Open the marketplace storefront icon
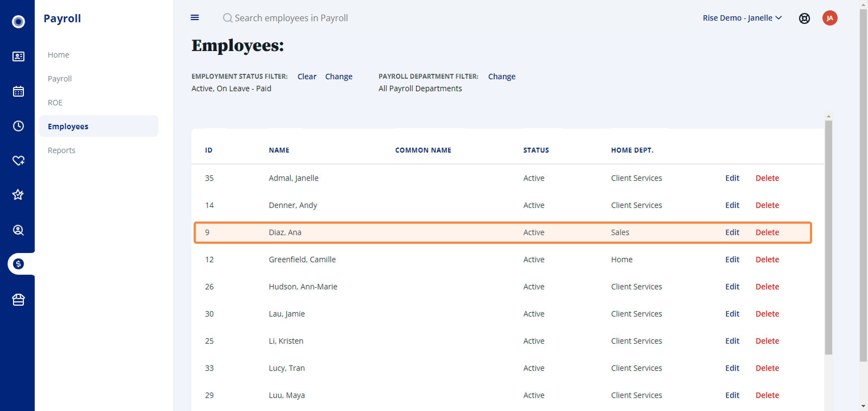Viewport: 868px width, 411px height. 18,300
